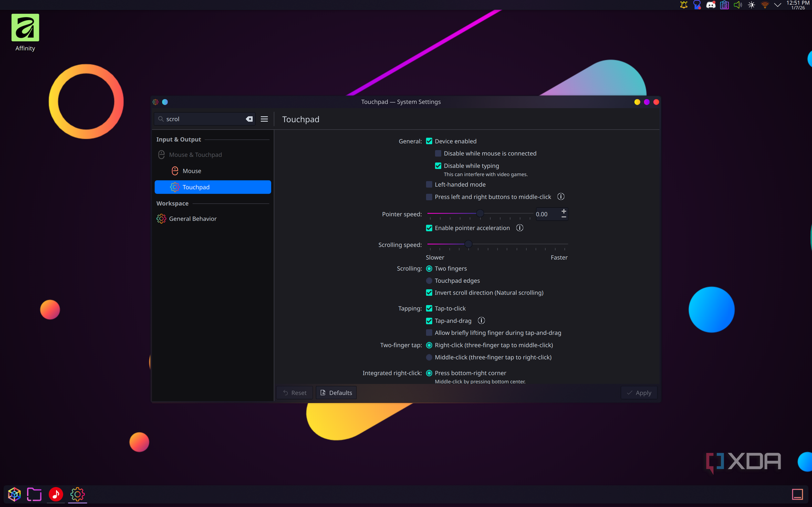812x507 pixels.
Task: Enable Disable while mouse is connected
Action: point(438,153)
